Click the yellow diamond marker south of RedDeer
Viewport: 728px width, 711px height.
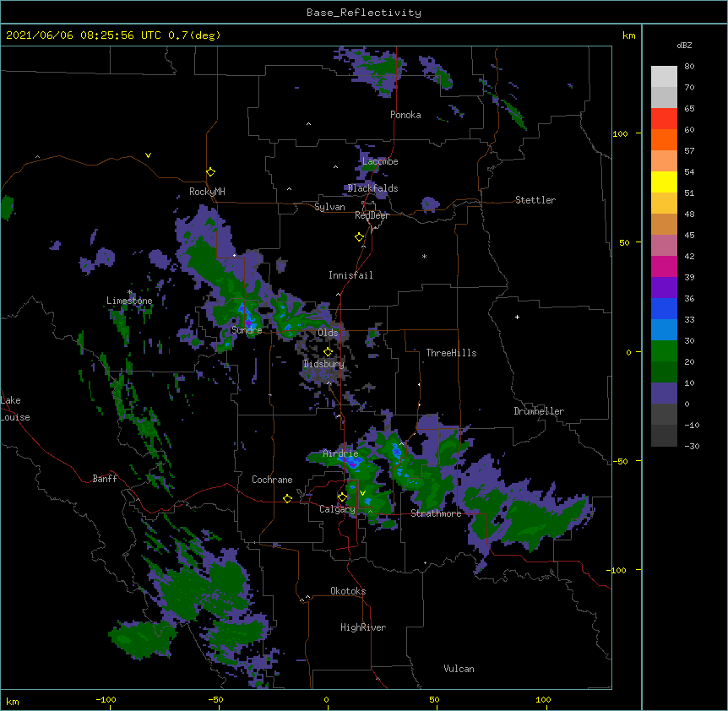point(360,237)
